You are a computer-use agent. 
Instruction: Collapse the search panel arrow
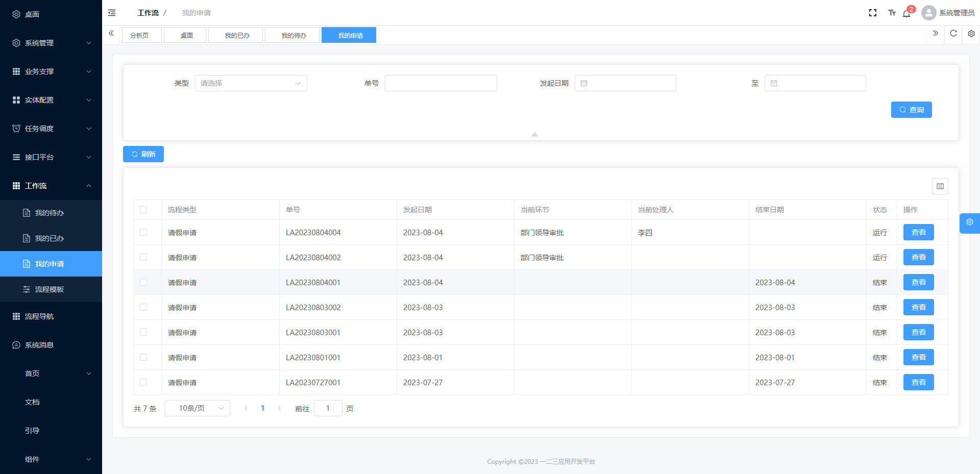click(x=535, y=134)
